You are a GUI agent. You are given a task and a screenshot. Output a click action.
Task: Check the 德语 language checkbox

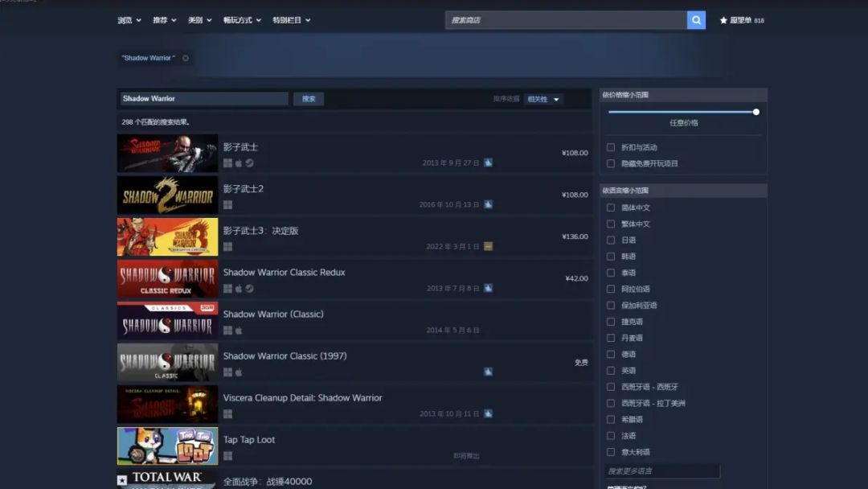pyautogui.click(x=611, y=355)
